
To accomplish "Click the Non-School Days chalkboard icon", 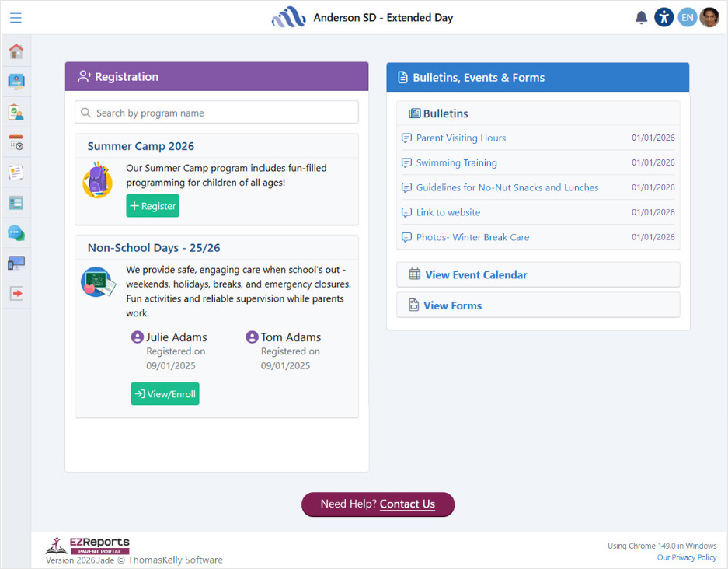I will click(x=99, y=281).
